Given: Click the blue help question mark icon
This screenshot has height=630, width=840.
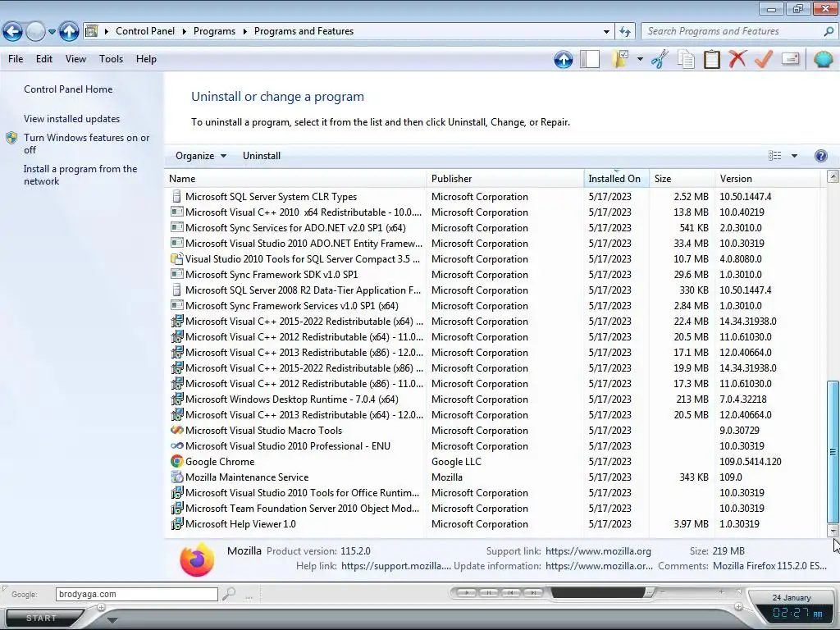Looking at the screenshot, I should 820,156.
